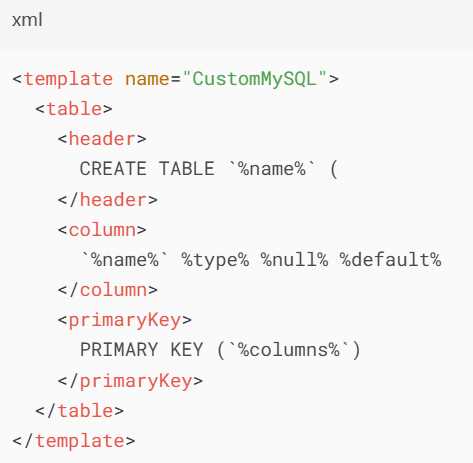Click the opening column tag
This screenshot has width=473, height=463.
point(102,230)
